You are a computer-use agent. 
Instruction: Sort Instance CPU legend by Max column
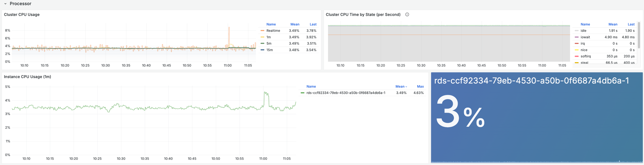pyautogui.click(x=420, y=86)
